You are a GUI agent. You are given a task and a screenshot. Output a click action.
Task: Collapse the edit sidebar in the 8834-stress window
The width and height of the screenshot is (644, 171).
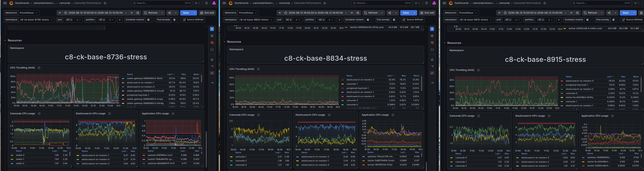click(x=432, y=83)
